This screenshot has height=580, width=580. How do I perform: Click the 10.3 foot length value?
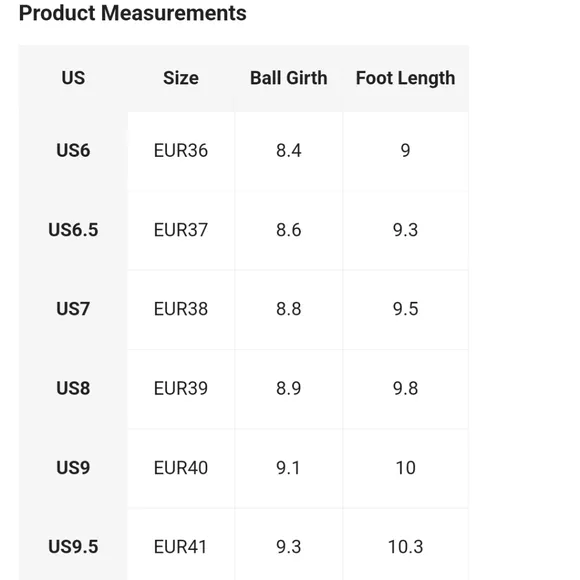[x=405, y=547]
